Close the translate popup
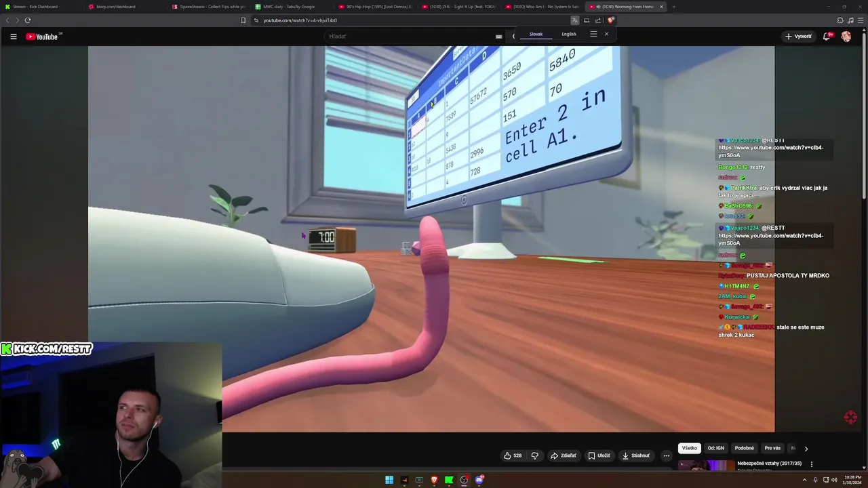The width and height of the screenshot is (868, 488). (606, 34)
